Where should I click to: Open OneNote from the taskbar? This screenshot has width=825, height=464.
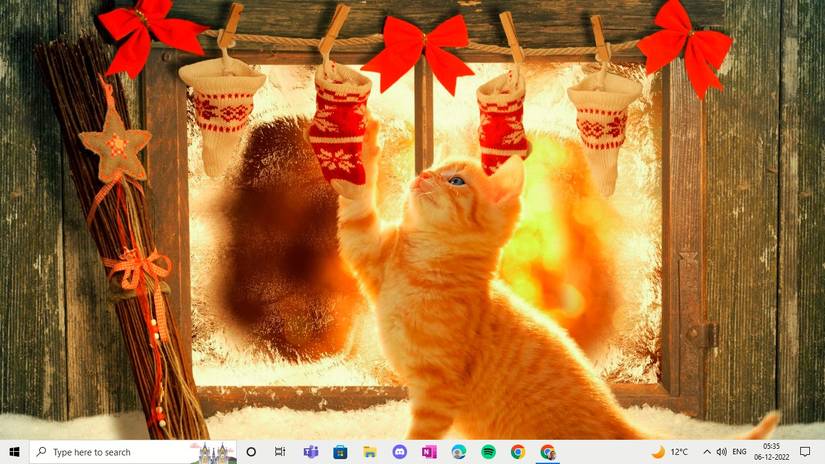(429, 452)
